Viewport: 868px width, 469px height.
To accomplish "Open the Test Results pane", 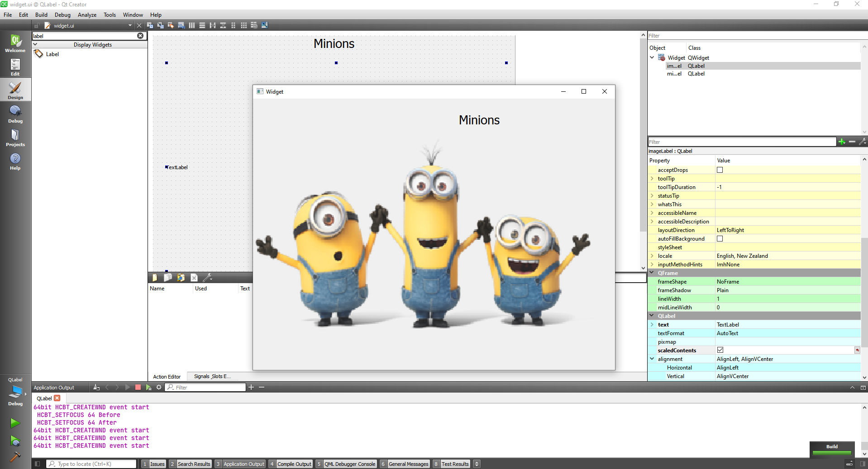I will [x=451, y=464].
